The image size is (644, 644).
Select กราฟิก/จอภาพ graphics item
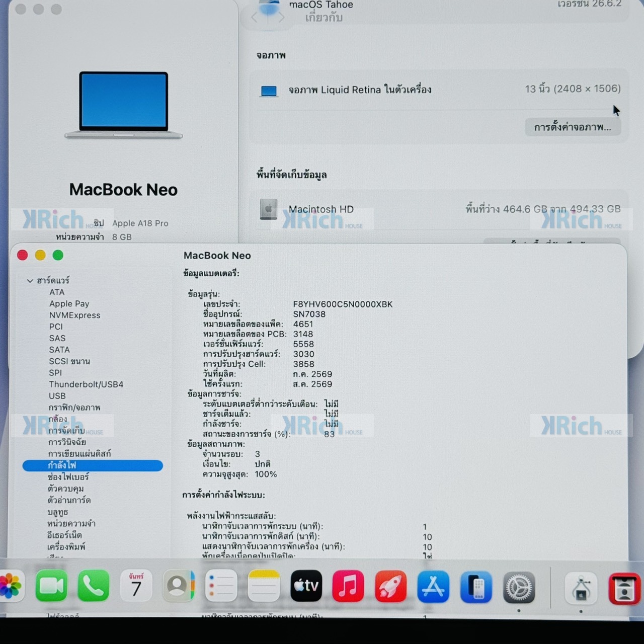(74, 408)
